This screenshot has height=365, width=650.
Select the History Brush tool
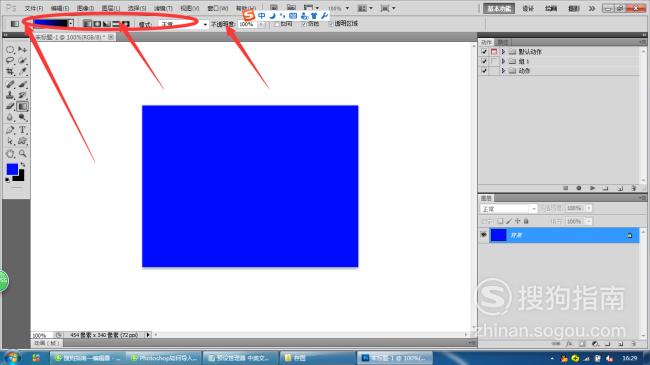22,95
